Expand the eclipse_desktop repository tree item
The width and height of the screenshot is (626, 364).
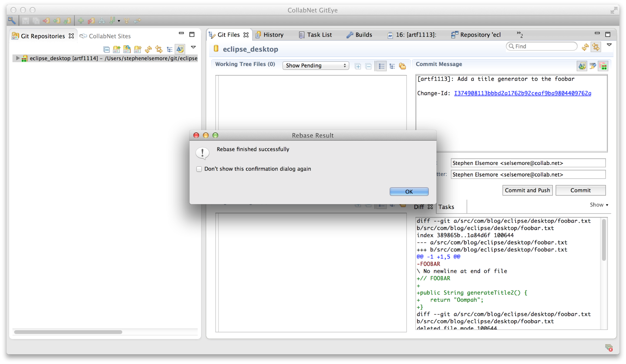[18, 58]
